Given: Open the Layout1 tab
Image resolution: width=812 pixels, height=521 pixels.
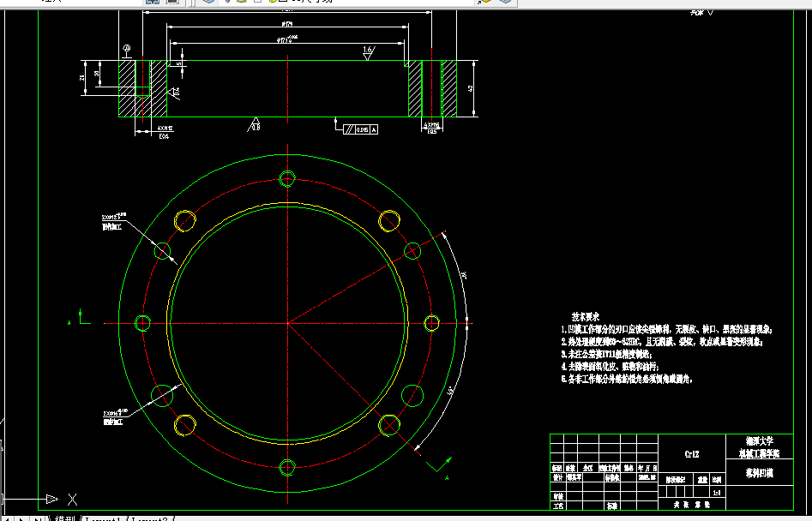Looking at the screenshot, I should click(104, 518).
